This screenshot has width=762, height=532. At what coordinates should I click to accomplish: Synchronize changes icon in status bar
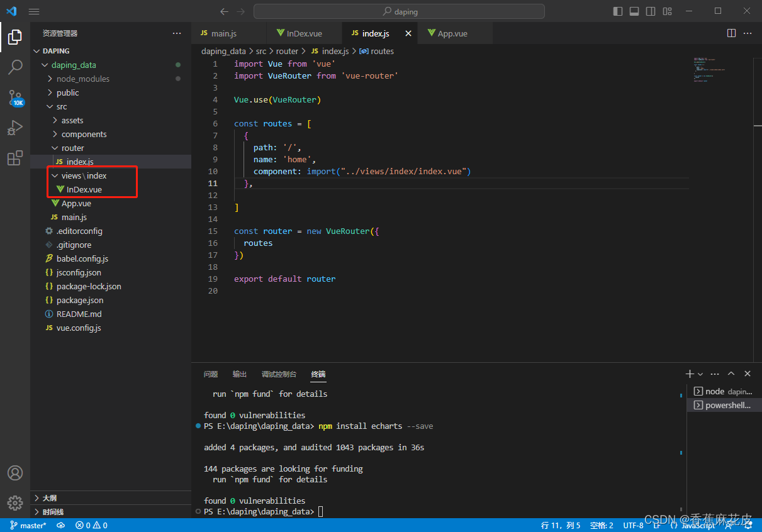point(61,525)
